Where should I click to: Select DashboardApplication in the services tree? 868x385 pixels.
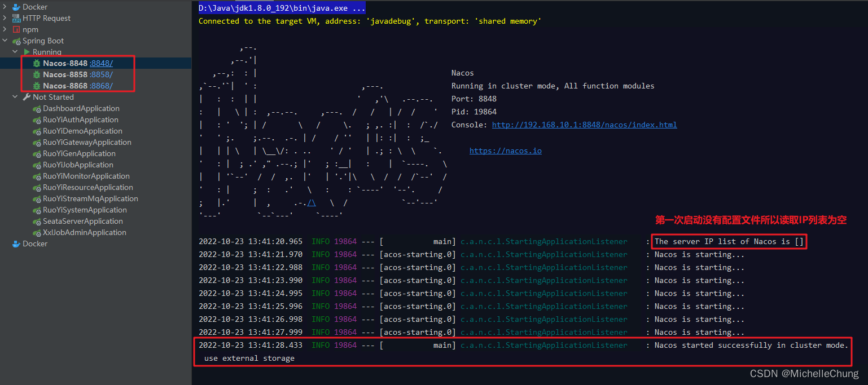tap(81, 108)
